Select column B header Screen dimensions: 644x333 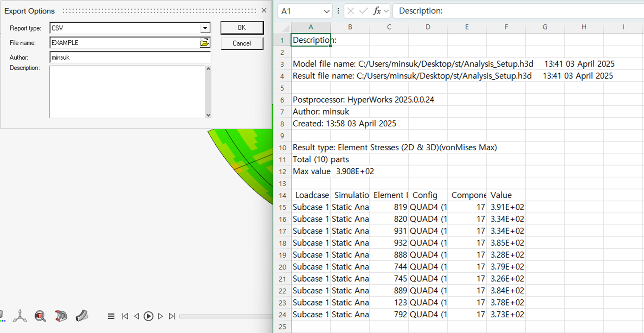(x=350, y=27)
